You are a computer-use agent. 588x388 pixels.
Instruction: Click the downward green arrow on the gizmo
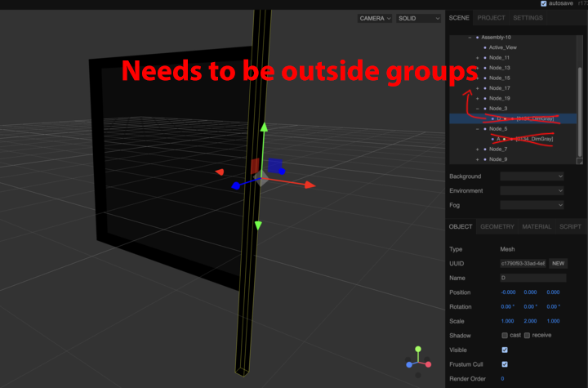(x=258, y=225)
